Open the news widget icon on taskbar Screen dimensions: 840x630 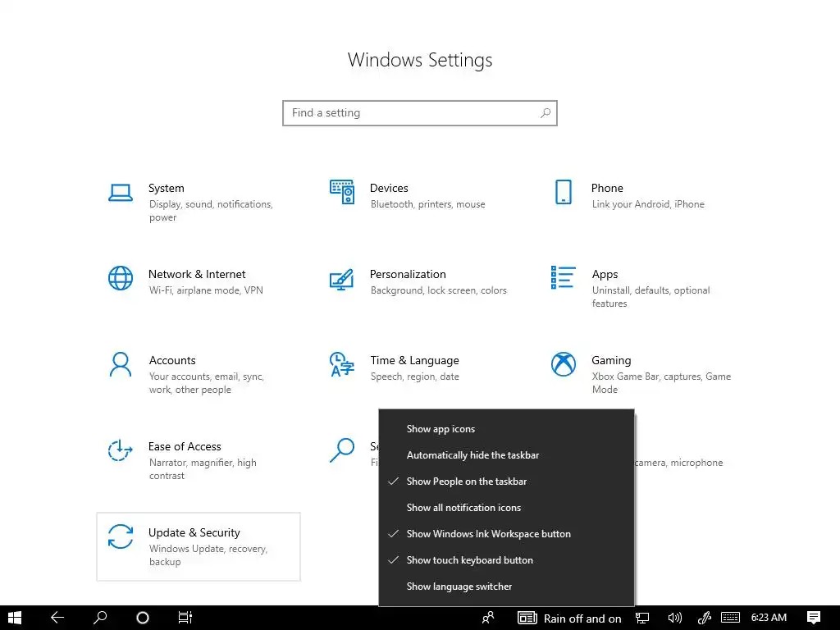click(x=527, y=619)
